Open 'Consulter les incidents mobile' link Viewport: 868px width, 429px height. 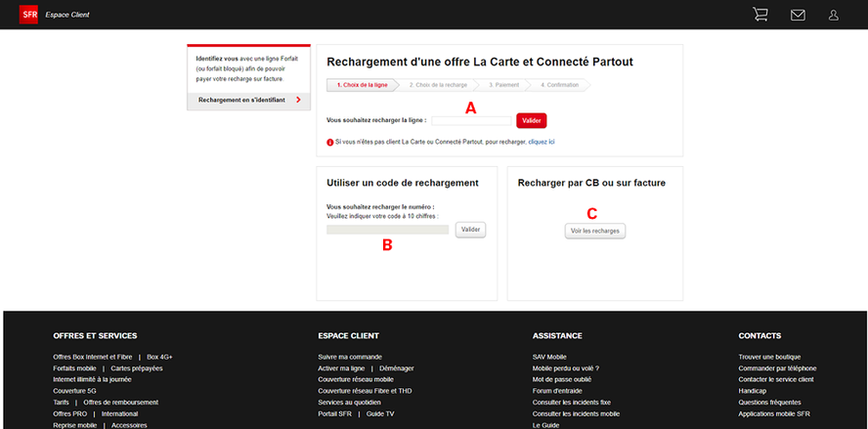(x=576, y=413)
